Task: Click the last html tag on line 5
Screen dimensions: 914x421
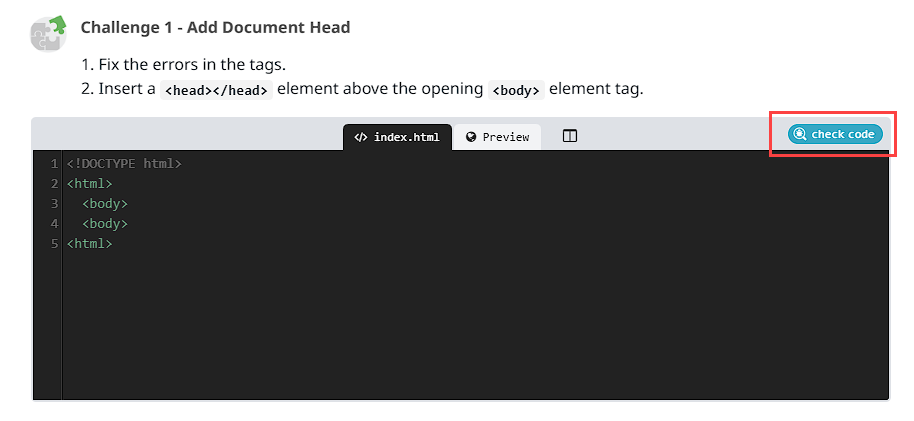Action: pos(90,243)
